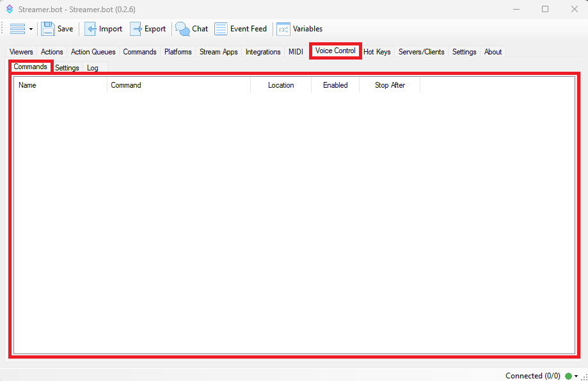Click the Streamer.bot logo in title bar
This screenshot has height=381, width=588.
click(10, 10)
